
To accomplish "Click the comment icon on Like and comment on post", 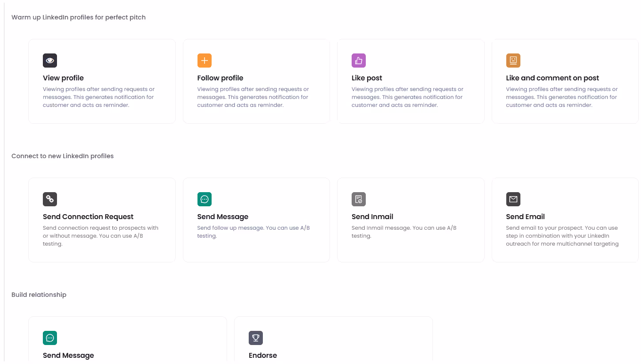I will click(513, 61).
